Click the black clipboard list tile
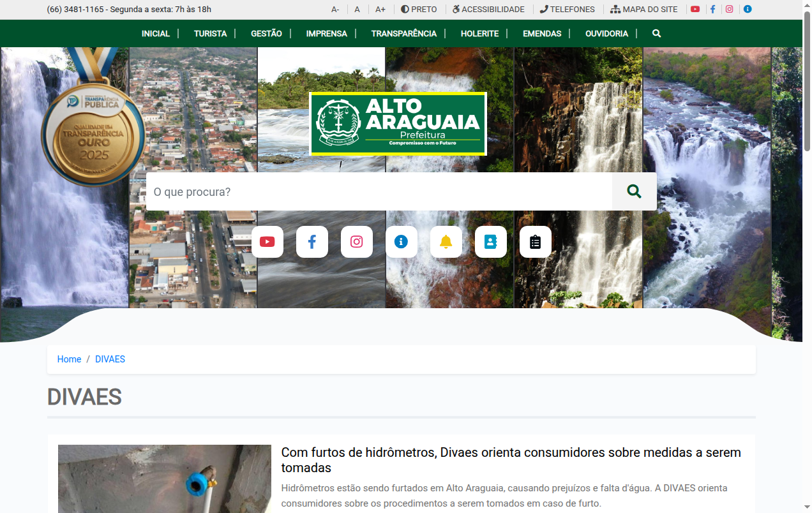812x513 pixels. click(536, 242)
